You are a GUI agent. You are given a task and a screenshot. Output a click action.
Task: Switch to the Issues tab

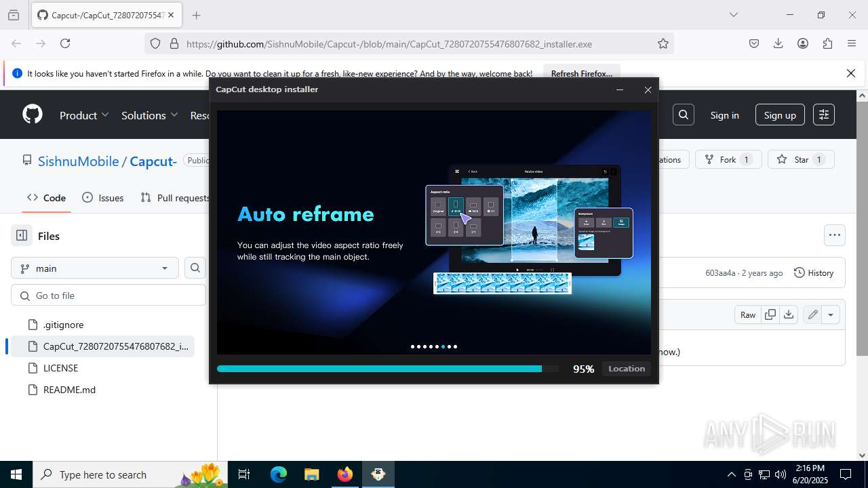[x=103, y=197]
